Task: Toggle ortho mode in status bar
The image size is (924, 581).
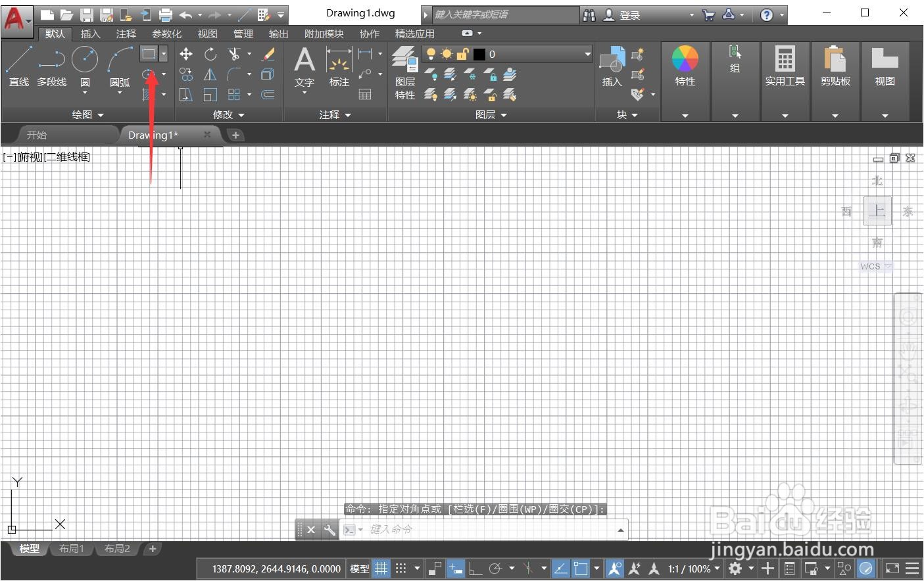Action: point(475,569)
